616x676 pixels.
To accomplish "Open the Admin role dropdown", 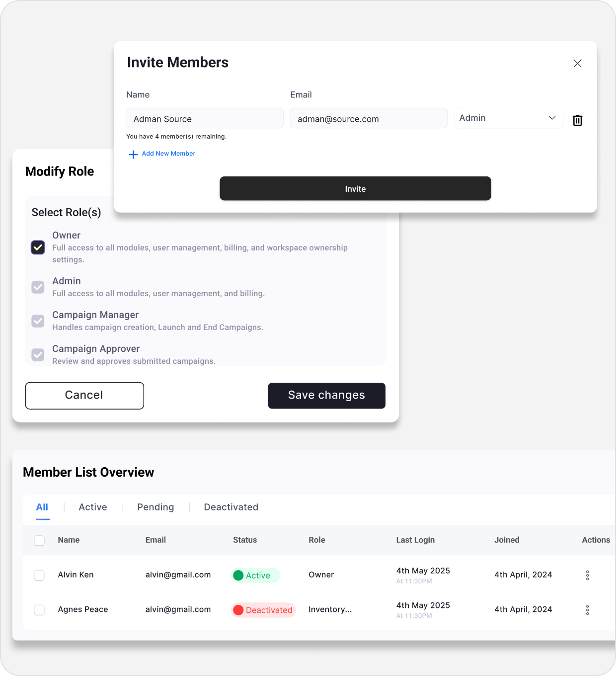I will point(508,118).
